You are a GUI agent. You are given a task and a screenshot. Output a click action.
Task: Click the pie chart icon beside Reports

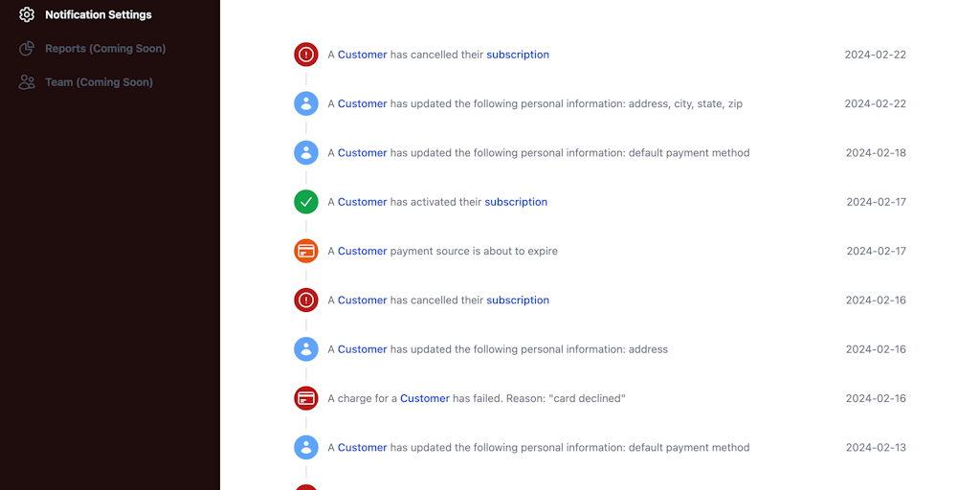click(27, 49)
